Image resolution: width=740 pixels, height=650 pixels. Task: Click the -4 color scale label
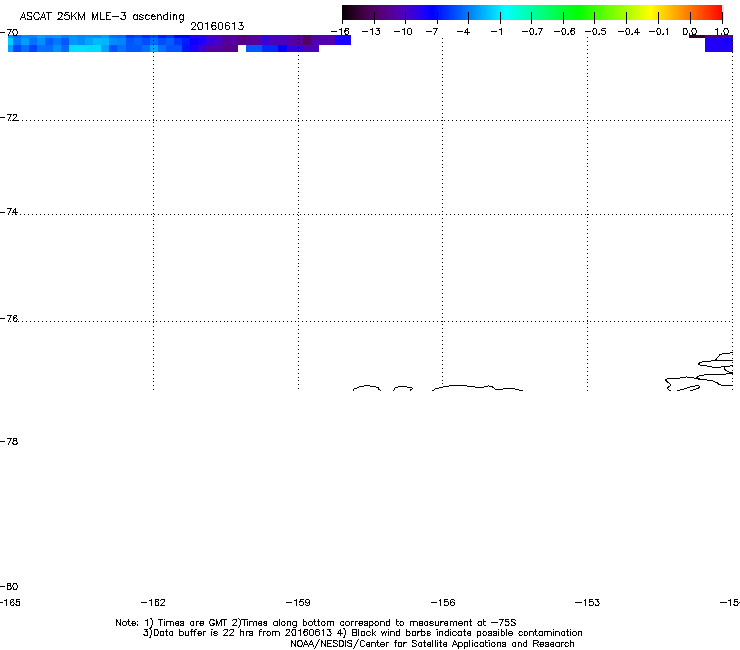[463, 32]
